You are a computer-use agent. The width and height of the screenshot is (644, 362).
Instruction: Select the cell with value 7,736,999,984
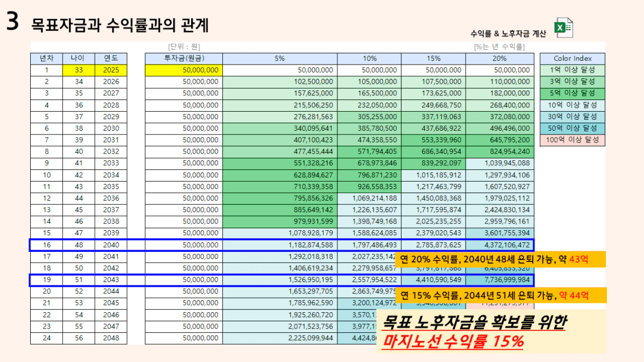tap(499, 279)
